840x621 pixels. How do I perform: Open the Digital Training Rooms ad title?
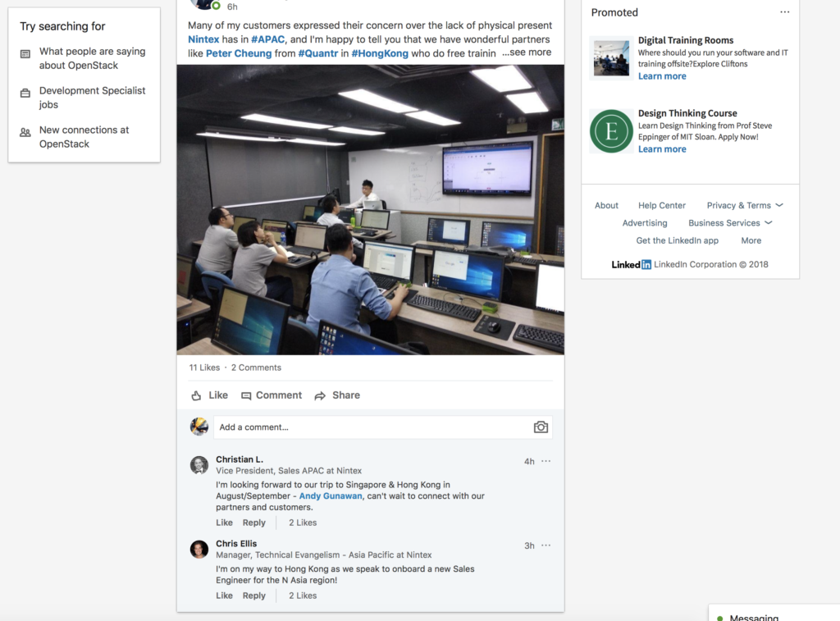[x=686, y=40]
